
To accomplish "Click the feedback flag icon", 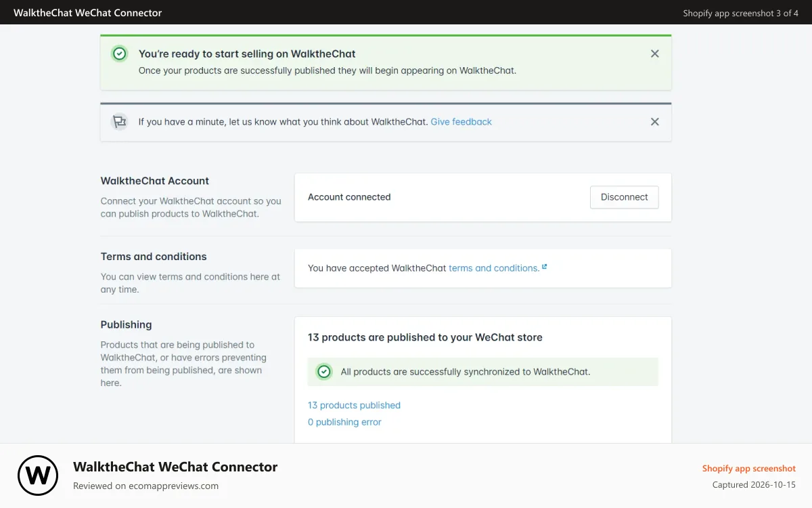I will 120,122.
